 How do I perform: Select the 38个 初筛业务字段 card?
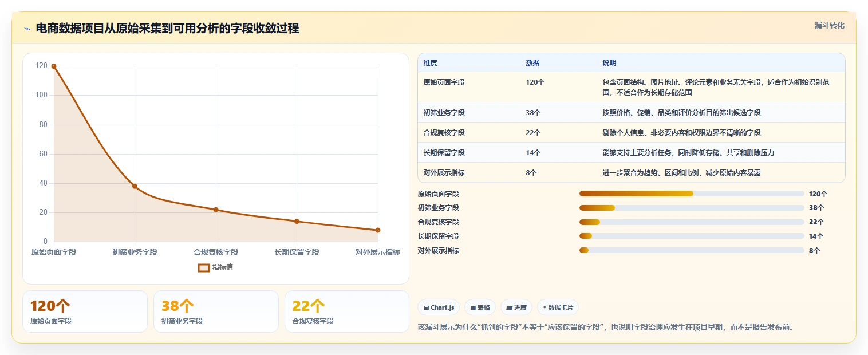coord(216,311)
